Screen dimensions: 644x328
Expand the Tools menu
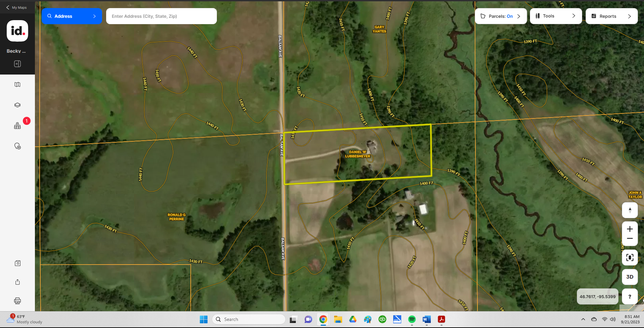click(x=555, y=16)
